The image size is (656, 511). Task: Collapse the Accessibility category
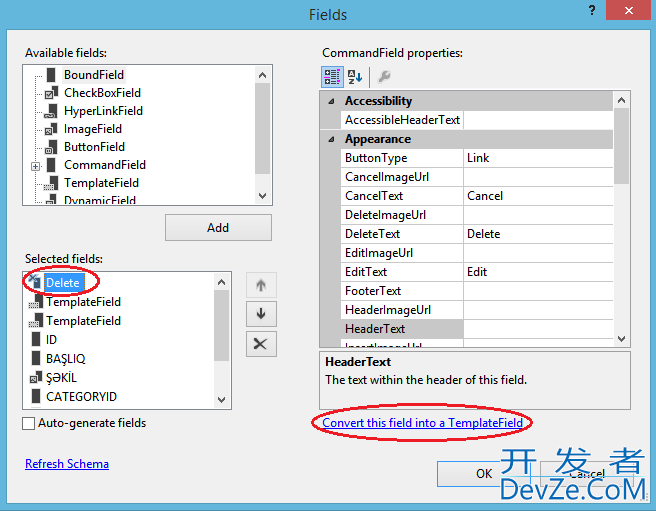click(331, 101)
